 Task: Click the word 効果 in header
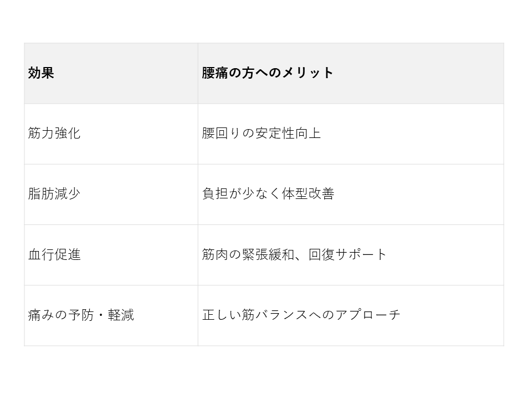pos(41,73)
